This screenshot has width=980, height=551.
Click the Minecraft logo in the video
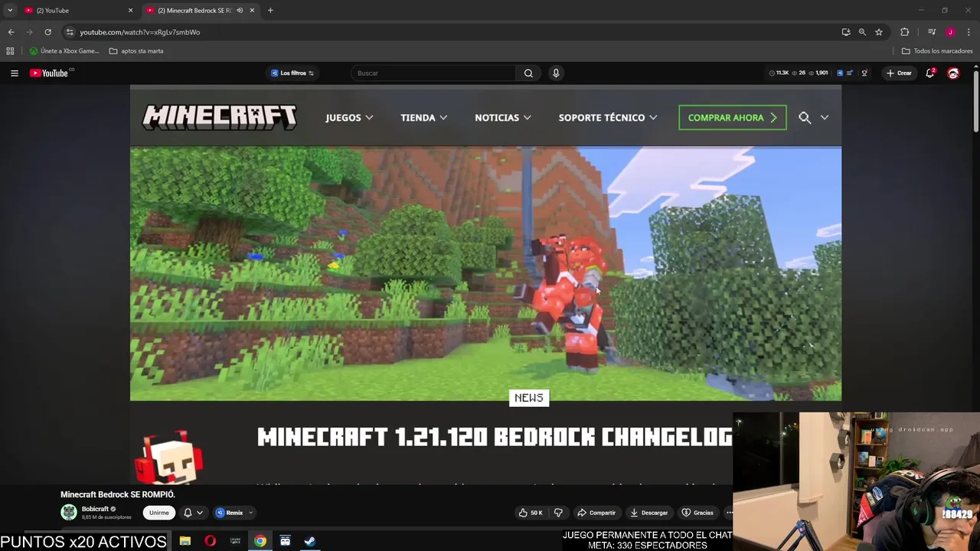pyautogui.click(x=220, y=117)
